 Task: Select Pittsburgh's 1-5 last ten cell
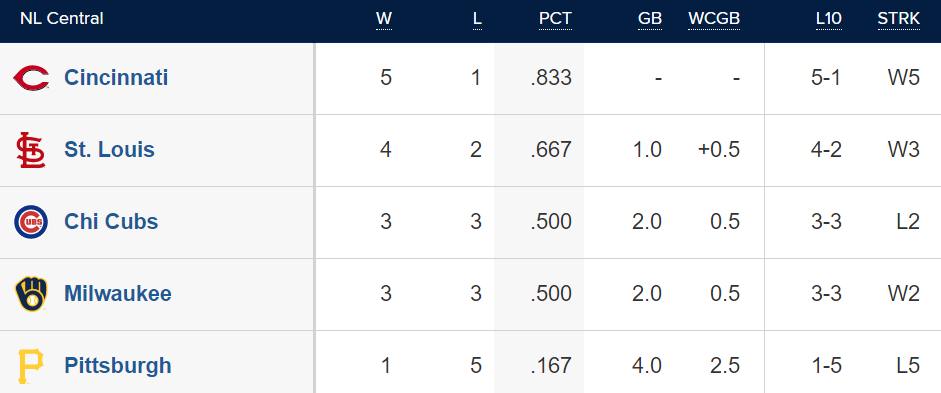coord(826,366)
